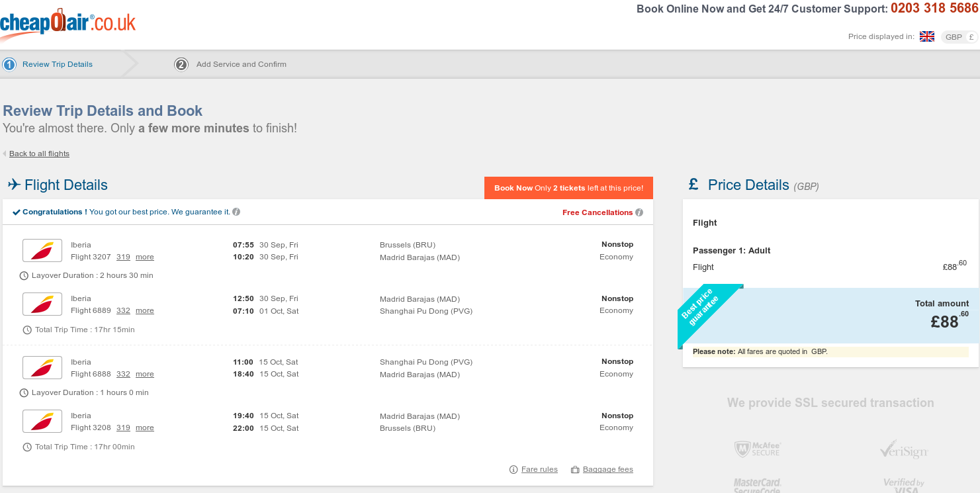Select step 2 Add Service and Confirm
The width and height of the screenshot is (980, 493).
coord(231,64)
